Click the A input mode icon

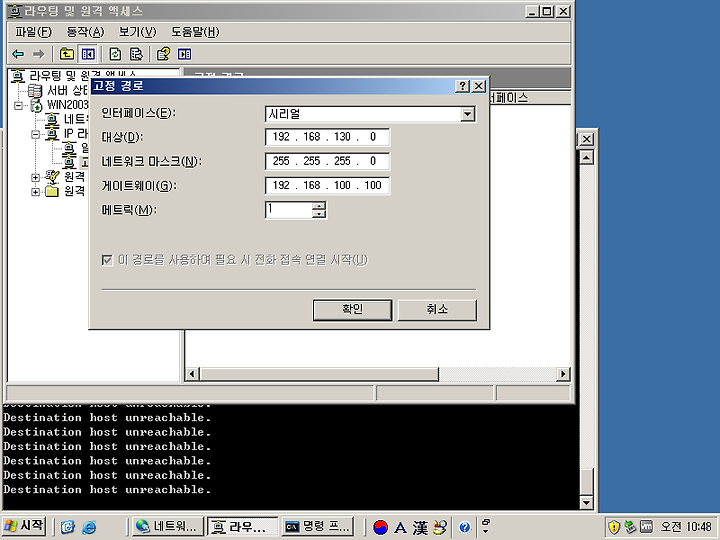[x=400, y=528]
